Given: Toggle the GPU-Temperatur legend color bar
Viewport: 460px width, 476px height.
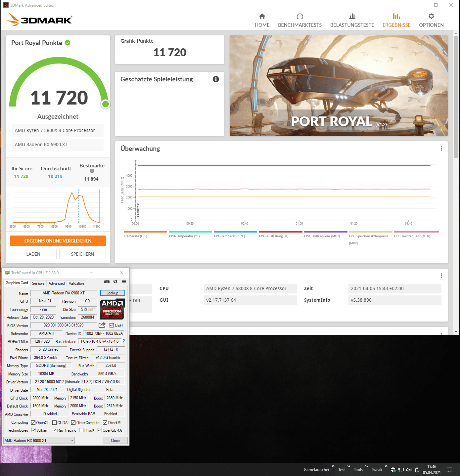Looking at the screenshot, I should tap(235, 232).
